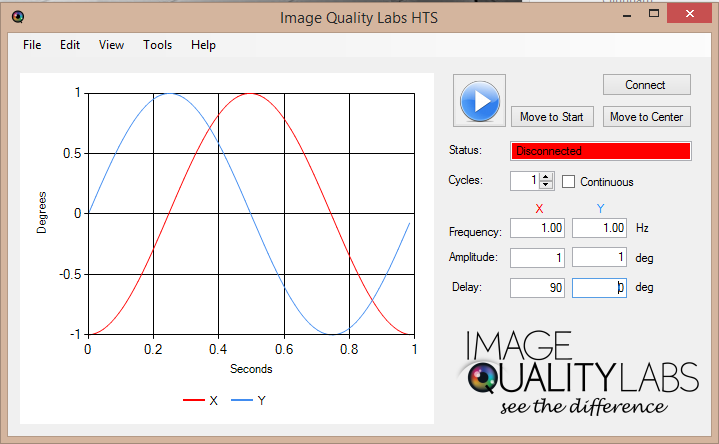Viewport: 719px width, 444px height.
Task: Increase Cycles with the up arrow
Action: tap(545, 177)
